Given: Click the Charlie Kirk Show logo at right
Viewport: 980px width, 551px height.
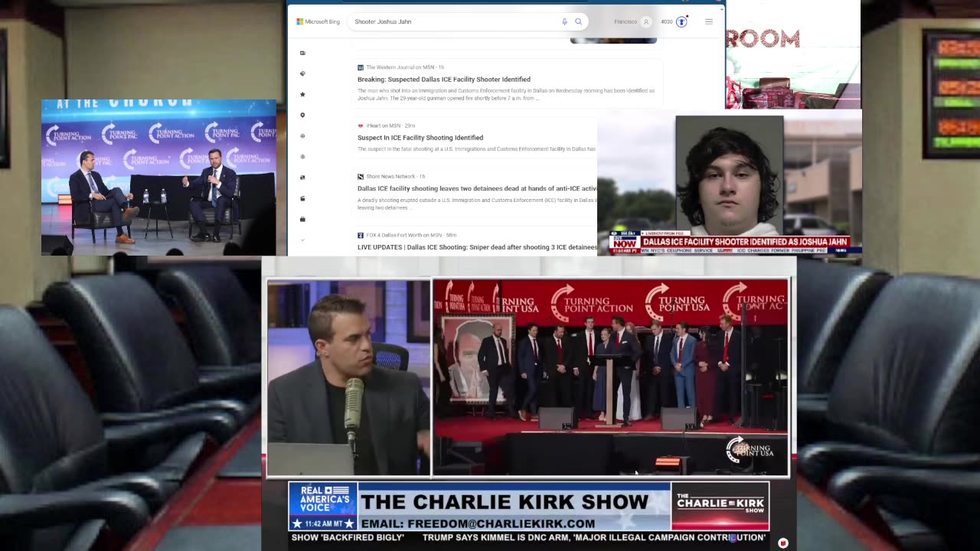Looking at the screenshot, I should tap(720, 505).
